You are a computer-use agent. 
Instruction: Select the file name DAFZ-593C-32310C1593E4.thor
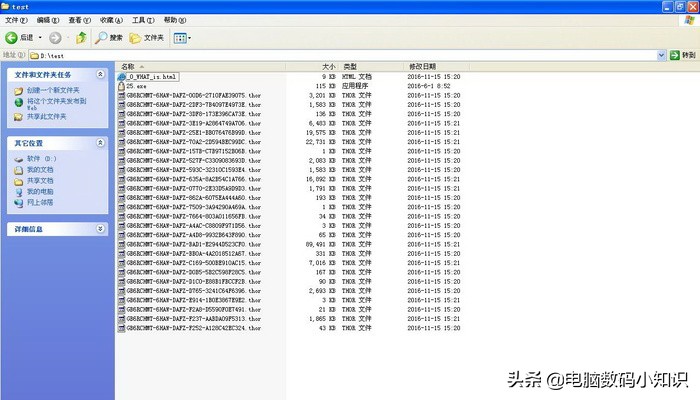pyautogui.click(x=193, y=170)
